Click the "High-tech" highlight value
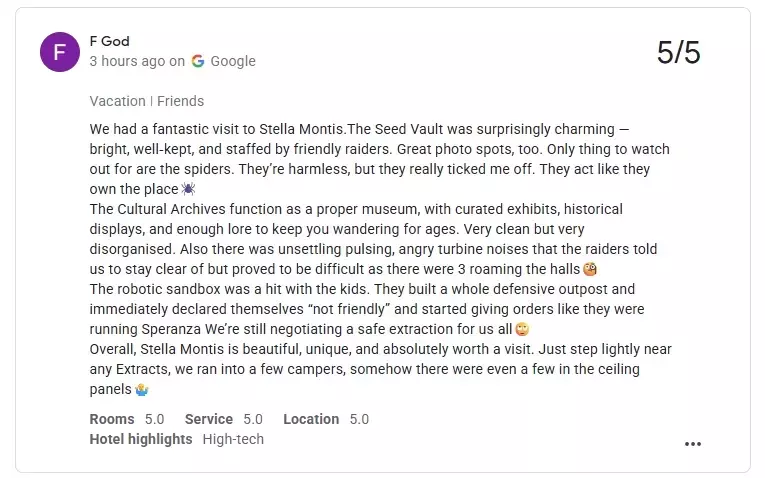Viewport: 765px width, 478px height. (x=233, y=439)
